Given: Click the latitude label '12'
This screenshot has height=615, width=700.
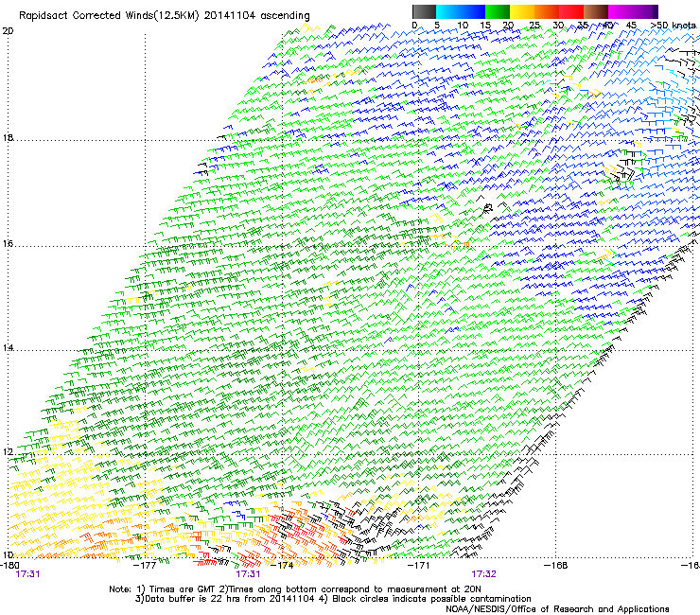Looking at the screenshot, I should point(8,452).
